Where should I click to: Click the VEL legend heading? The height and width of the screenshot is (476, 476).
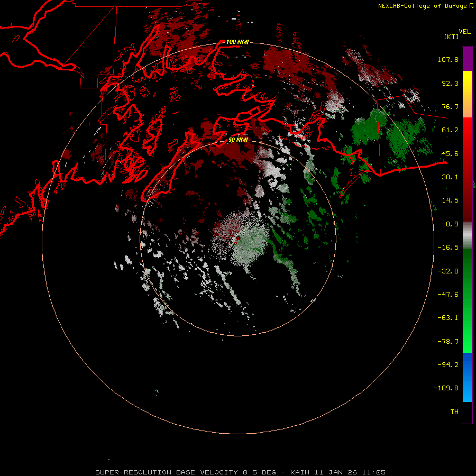point(464,32)
